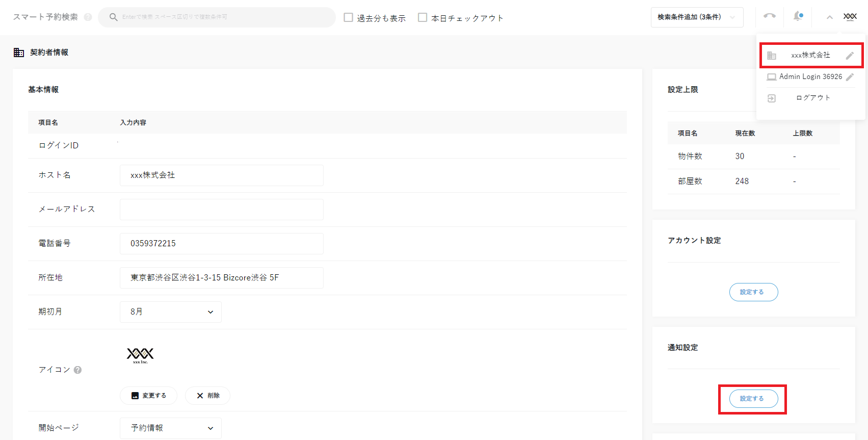Edit Admin Login 36926 via pencil icon
Screen dimensions: 868x440
850,77
